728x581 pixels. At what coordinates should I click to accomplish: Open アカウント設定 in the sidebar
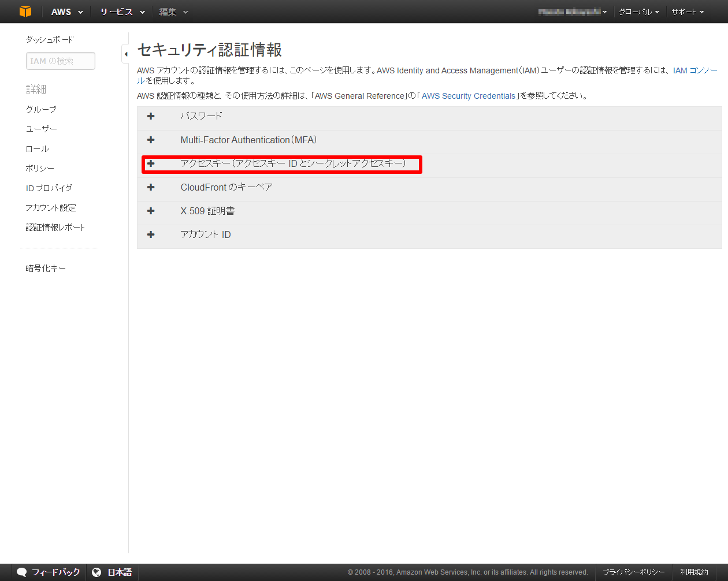pyautogui.click(x=51, y=207)
